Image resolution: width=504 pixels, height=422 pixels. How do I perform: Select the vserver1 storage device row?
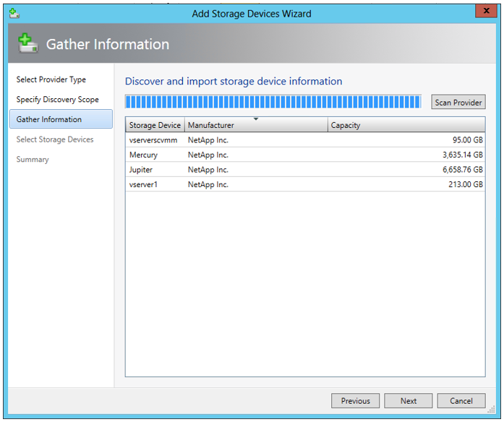pyautogui.click(x=145, y=184)
